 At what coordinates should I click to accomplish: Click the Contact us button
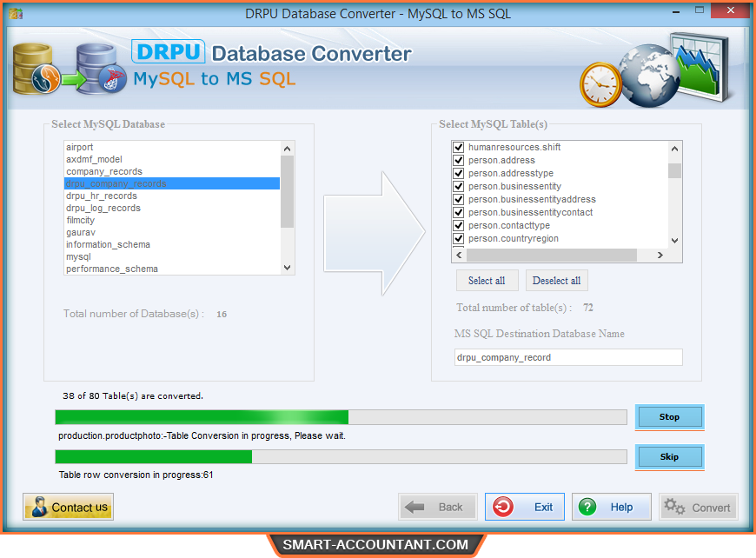(68, 507)
